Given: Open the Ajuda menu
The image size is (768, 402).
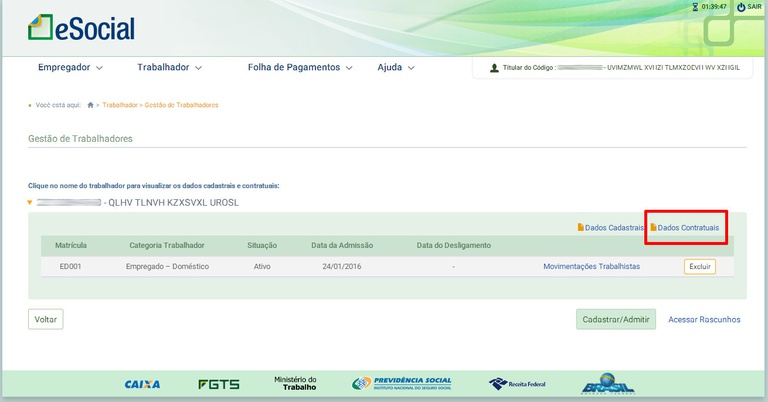Looking at the screenshot, I should point(396,67).
